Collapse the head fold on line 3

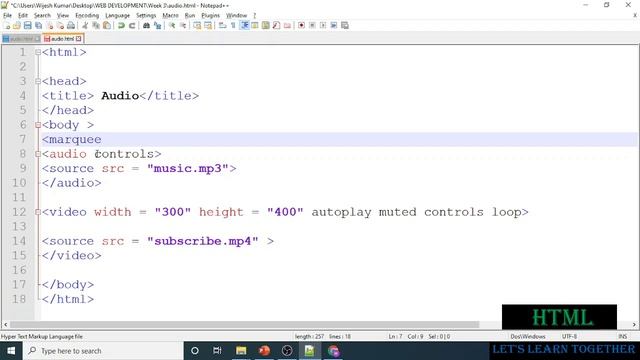38,81
